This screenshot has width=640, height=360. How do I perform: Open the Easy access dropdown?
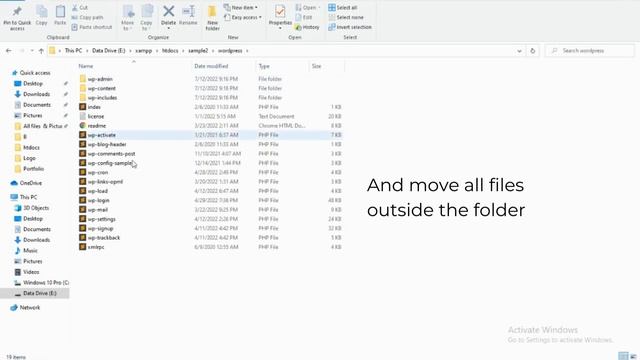[x=243, y=17]
